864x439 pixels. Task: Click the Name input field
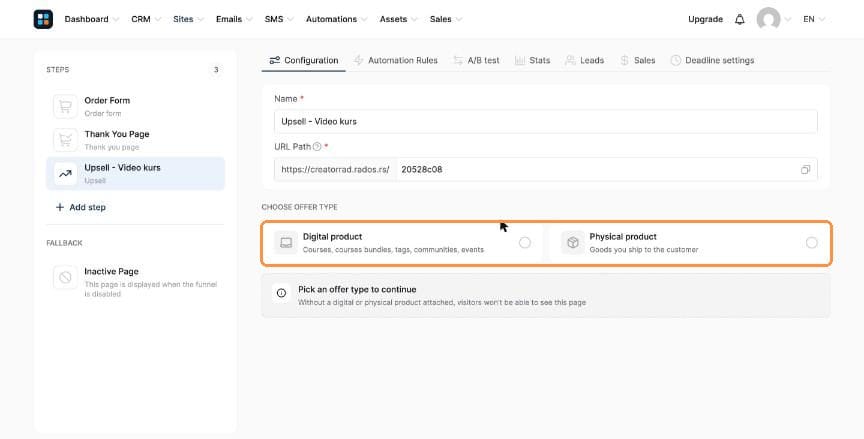tap(546, 121)
